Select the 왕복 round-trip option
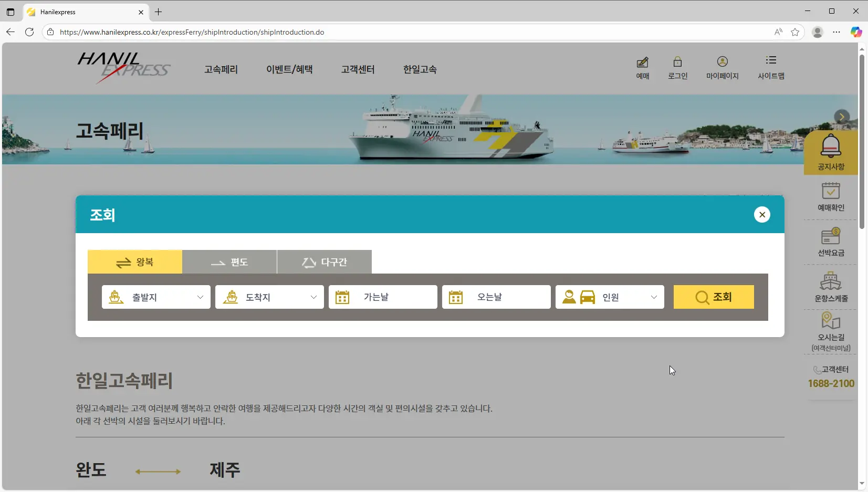Image resolution: width=868 pixels, height=492 pixels. (134, 262)
